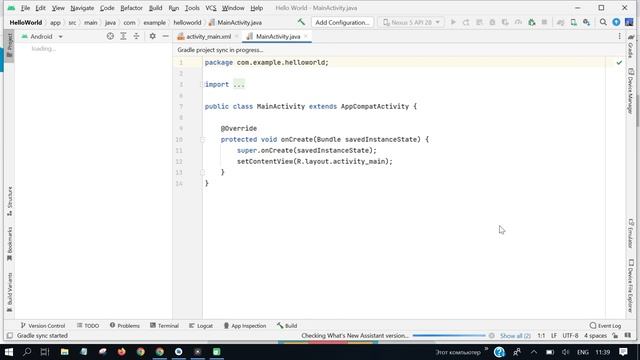Click the 1:1 cursor position indicator
640x360 pixels.
coord(541,336)
